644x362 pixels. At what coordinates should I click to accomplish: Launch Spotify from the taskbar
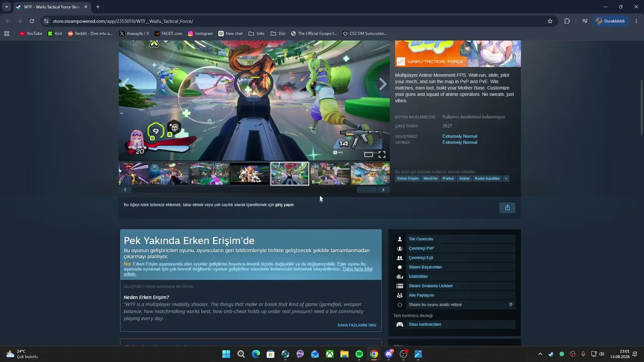359,354
